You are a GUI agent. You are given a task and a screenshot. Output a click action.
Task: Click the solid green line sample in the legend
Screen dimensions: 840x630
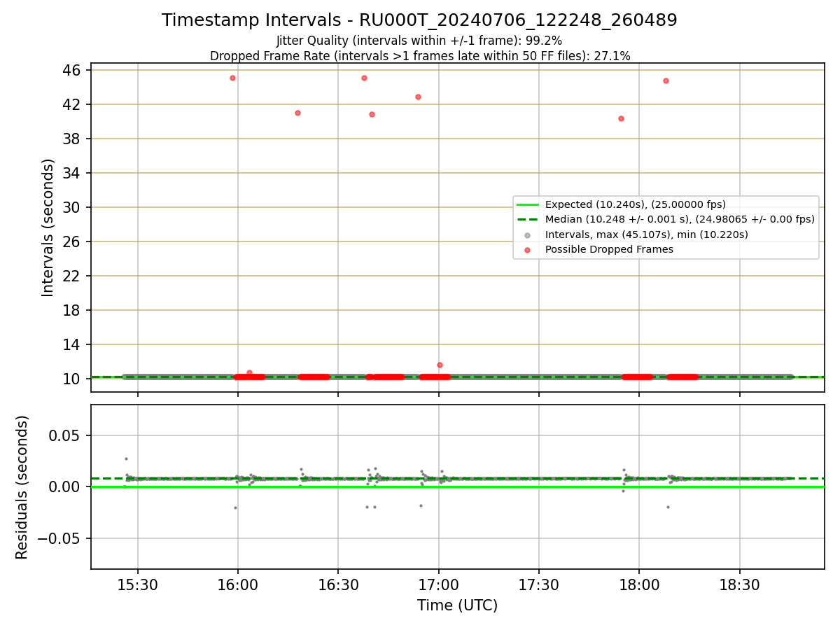click(527, 204)
